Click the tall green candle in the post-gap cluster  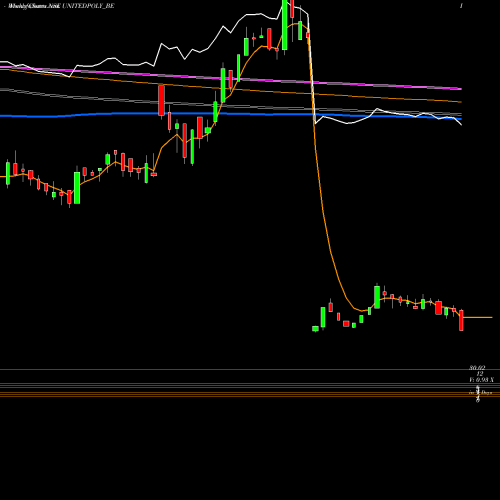(377, 297)
